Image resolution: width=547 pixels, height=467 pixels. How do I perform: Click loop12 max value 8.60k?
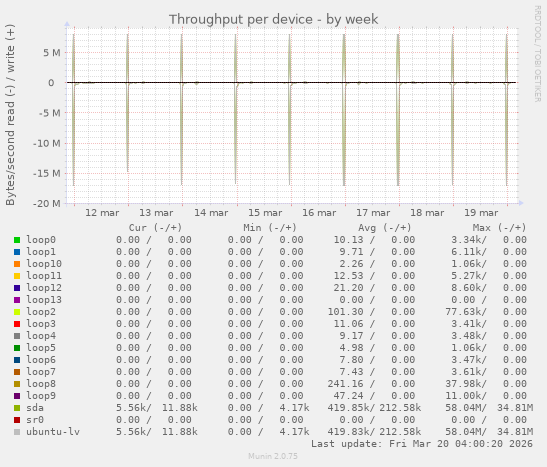(469, 288)
